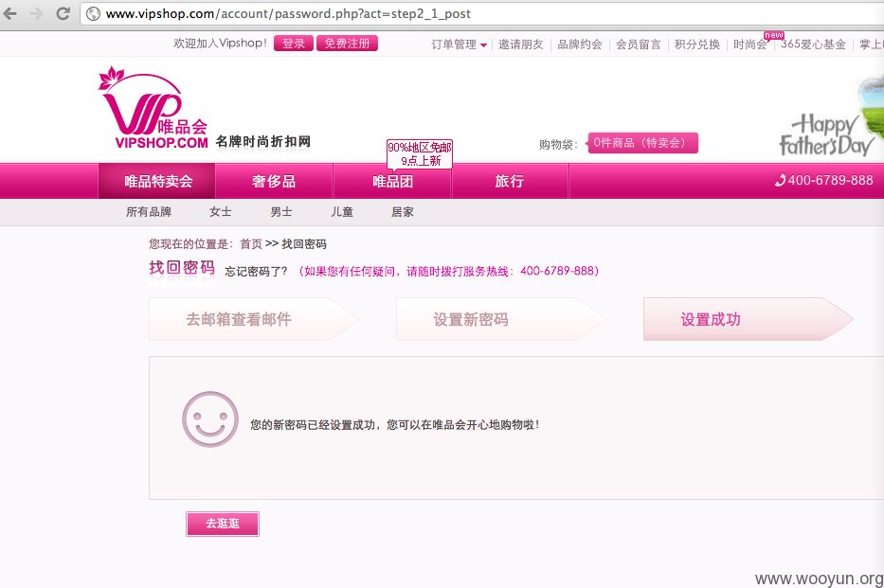Click the browser forward arrow
884x588 pixels.
coord(37,13)
